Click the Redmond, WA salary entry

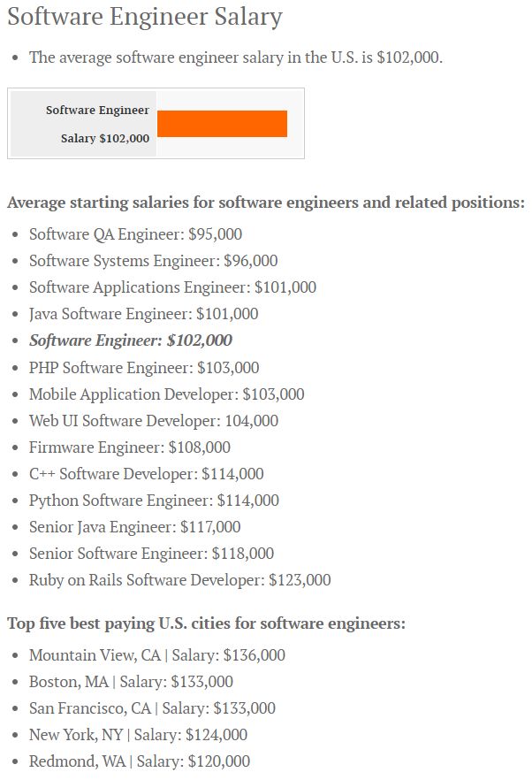coord(139,761)
